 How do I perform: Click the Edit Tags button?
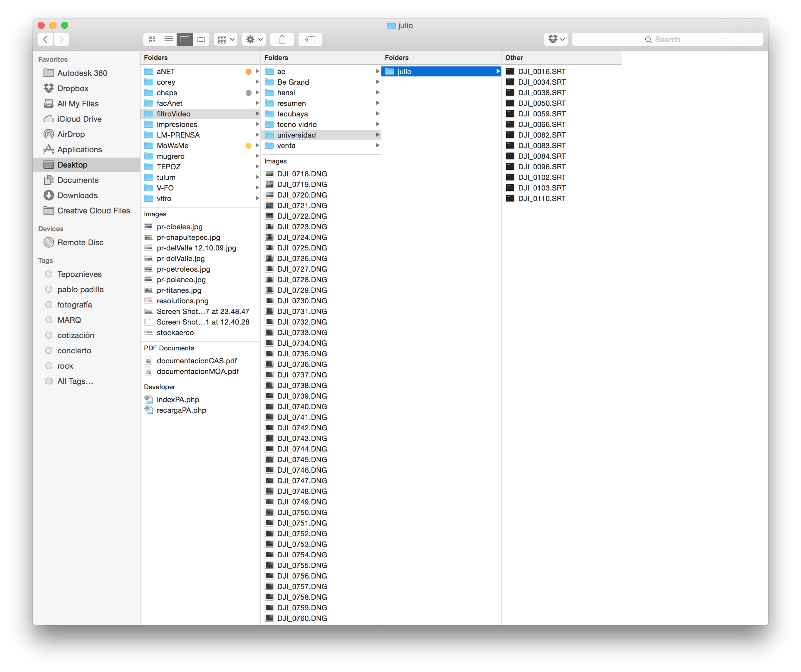click(310, 39)
